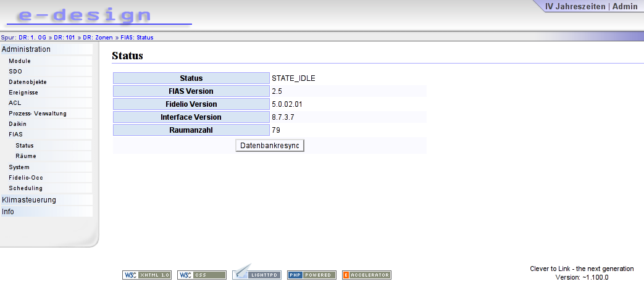Expand the Klimasteuerung section
The image size is (644, 292).
pos(29,200)
